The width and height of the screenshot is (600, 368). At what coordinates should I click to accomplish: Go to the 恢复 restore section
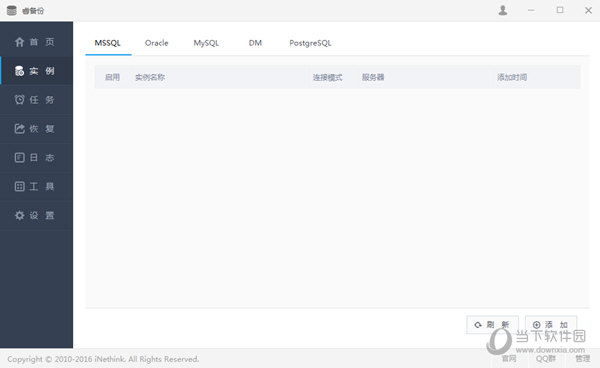click(36, 129)
